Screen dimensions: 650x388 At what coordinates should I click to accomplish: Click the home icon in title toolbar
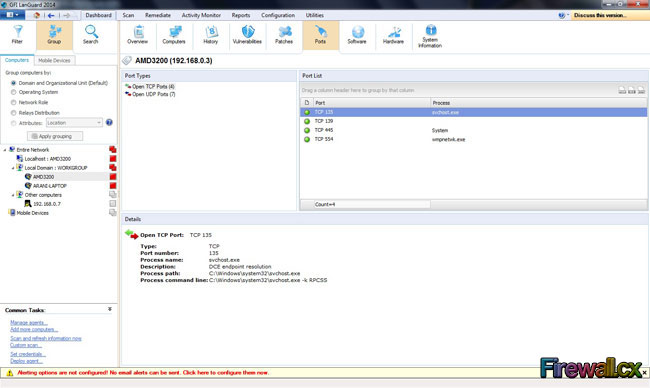(37, 15)
